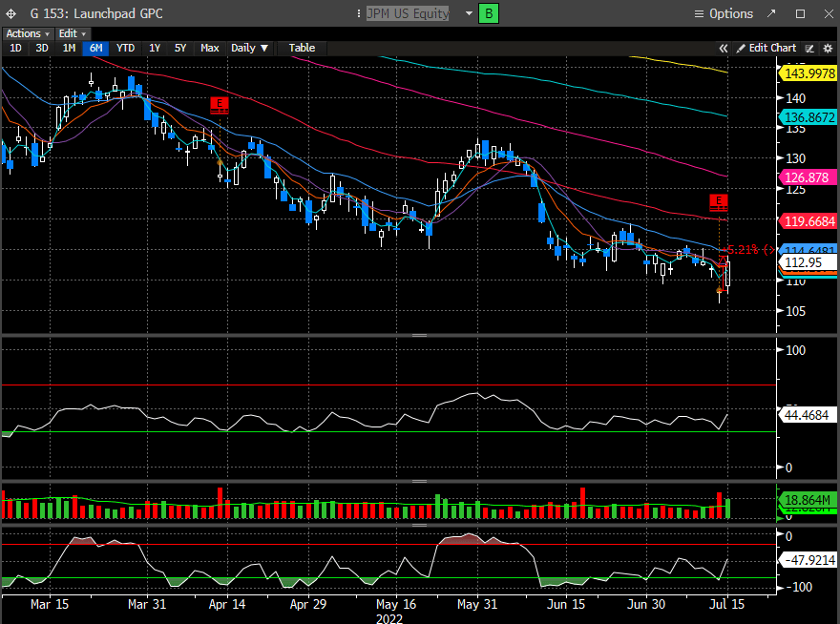The height and width of the screenshot is (624, 840).
Task: Switch to the 5Y range
Action: click(x=180, y=49)
